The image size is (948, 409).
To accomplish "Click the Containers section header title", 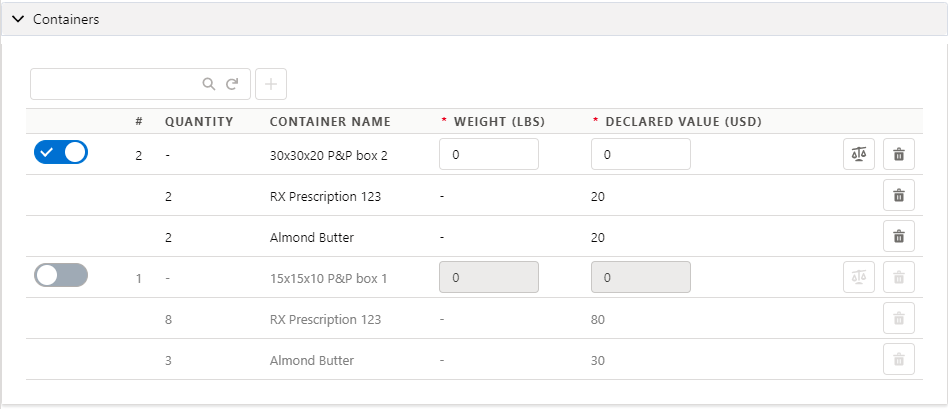I will pyautogui.click(x=66, y=19).
